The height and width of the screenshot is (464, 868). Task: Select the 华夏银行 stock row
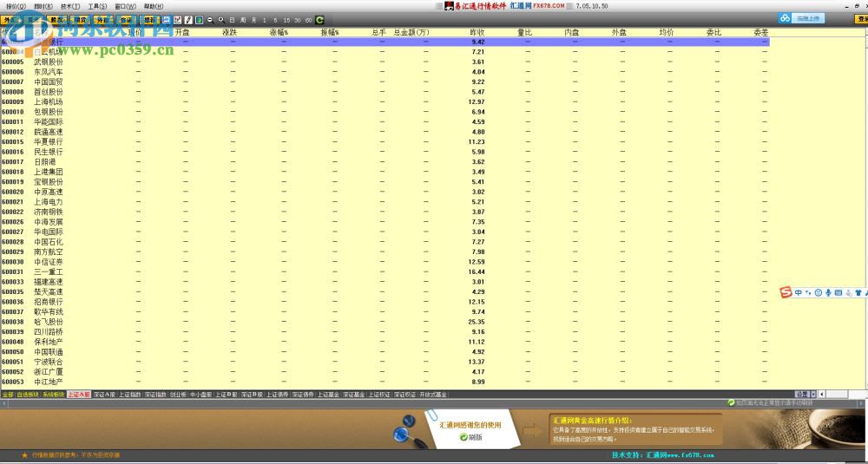(385, 141)
